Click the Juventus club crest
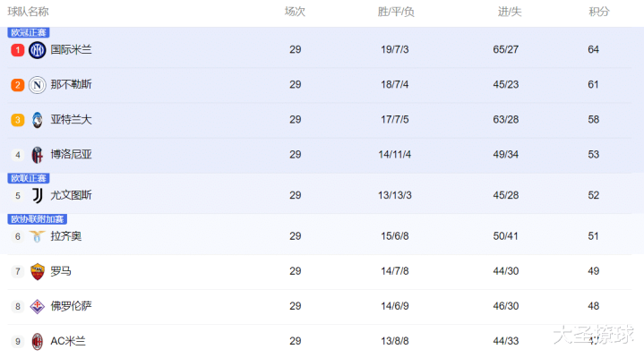644x358 pixels. (37, 195)
